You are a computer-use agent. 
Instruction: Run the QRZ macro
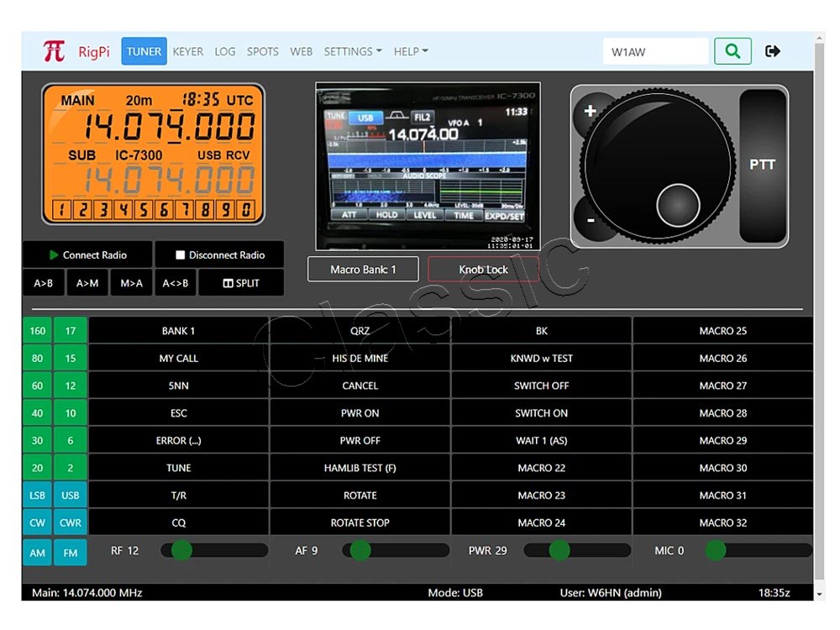coord(360,331)
